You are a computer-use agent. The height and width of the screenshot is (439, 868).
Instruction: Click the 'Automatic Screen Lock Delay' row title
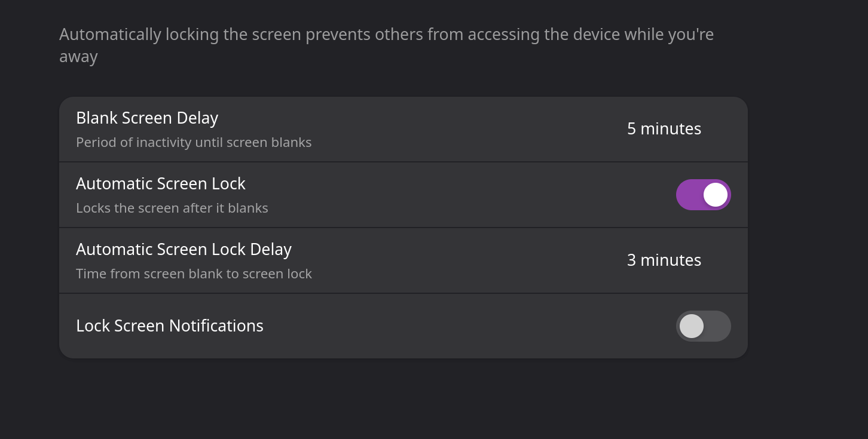pos(184,249)
